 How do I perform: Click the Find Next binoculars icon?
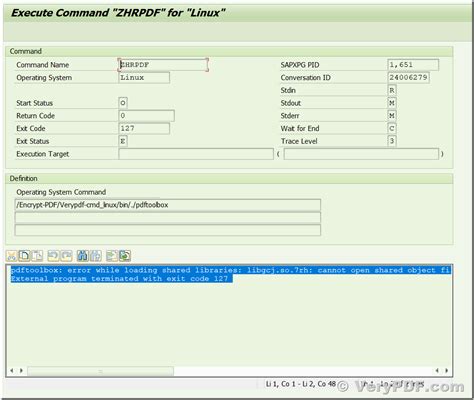point(96,256)
